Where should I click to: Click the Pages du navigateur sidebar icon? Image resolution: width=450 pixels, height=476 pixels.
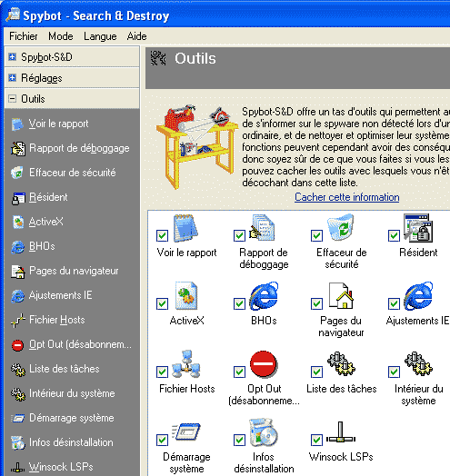(18, 272)
